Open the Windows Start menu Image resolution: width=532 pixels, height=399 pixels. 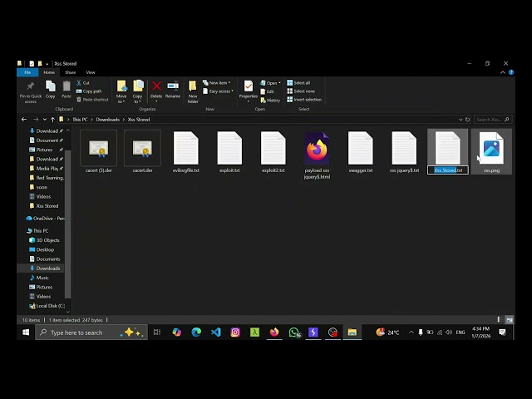(x=26, y=332)
